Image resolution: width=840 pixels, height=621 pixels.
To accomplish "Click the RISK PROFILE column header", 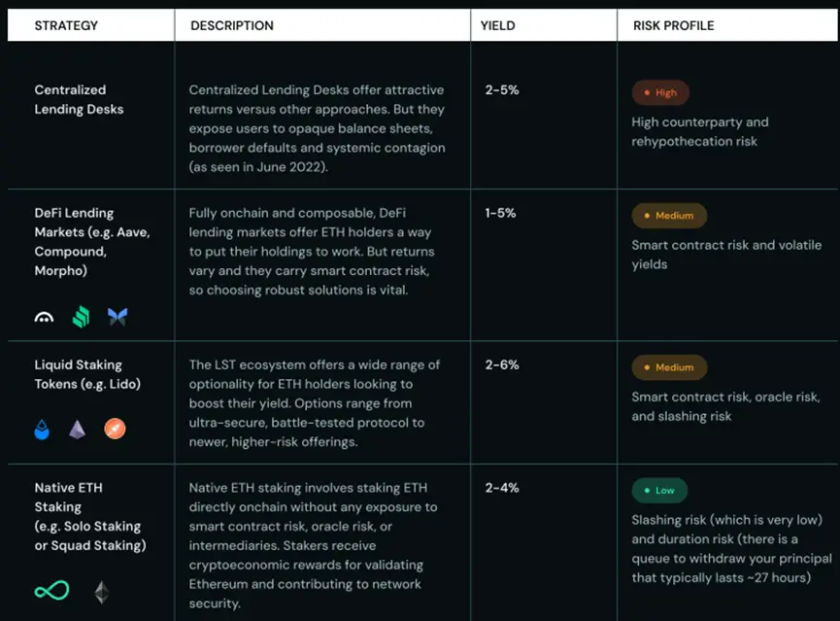I will (673, 25).
